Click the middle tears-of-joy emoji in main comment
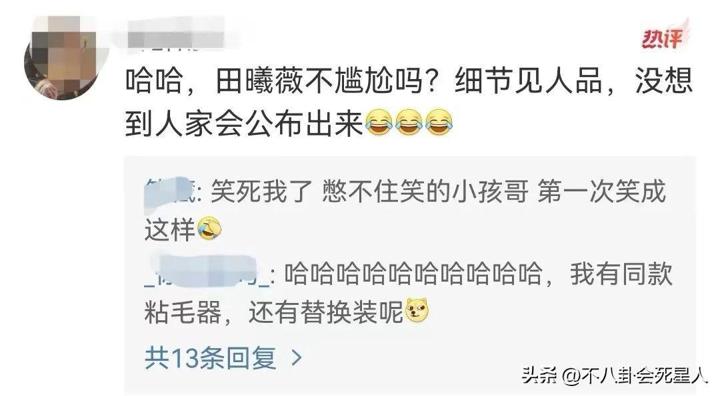 (409, 123)
